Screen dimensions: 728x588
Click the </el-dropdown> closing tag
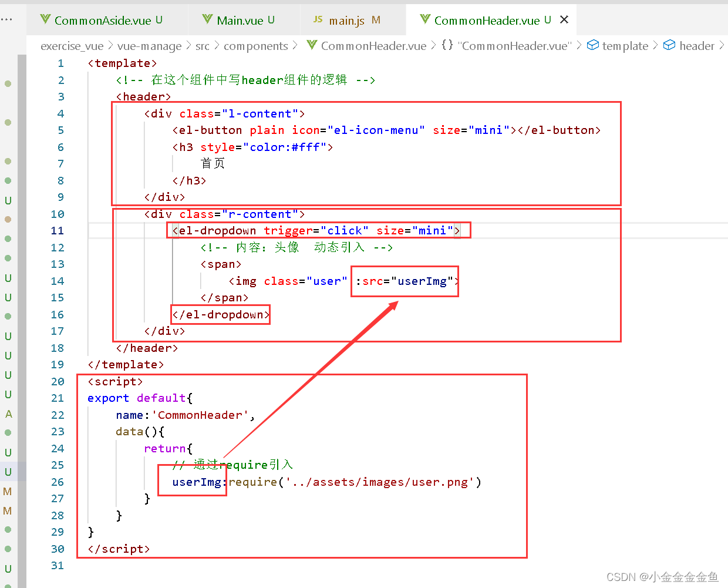coord(221,315)
